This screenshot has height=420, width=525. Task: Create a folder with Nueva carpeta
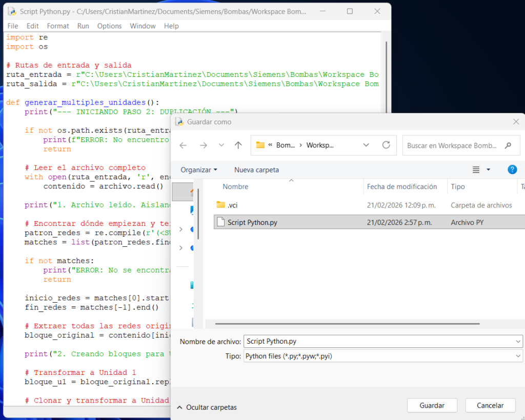coord(256,170)
